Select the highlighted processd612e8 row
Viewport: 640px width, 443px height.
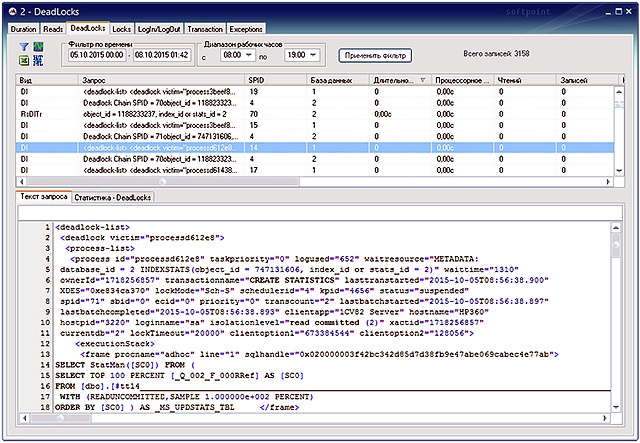pos(315,147)
